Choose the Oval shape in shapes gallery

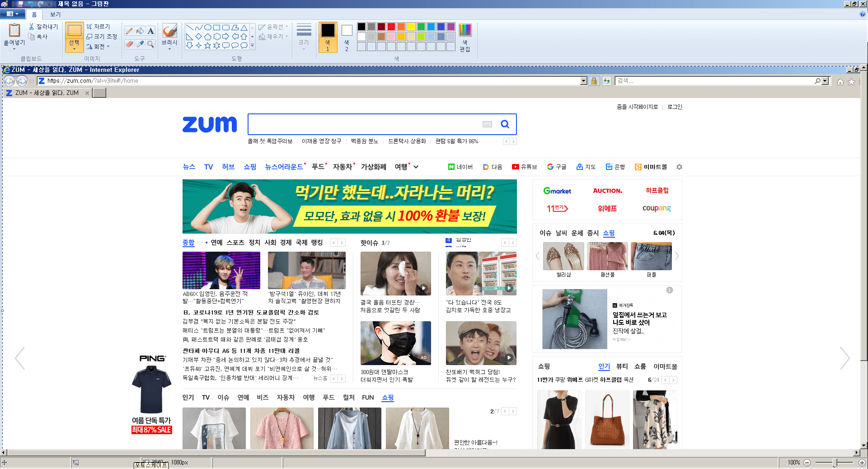208,28
